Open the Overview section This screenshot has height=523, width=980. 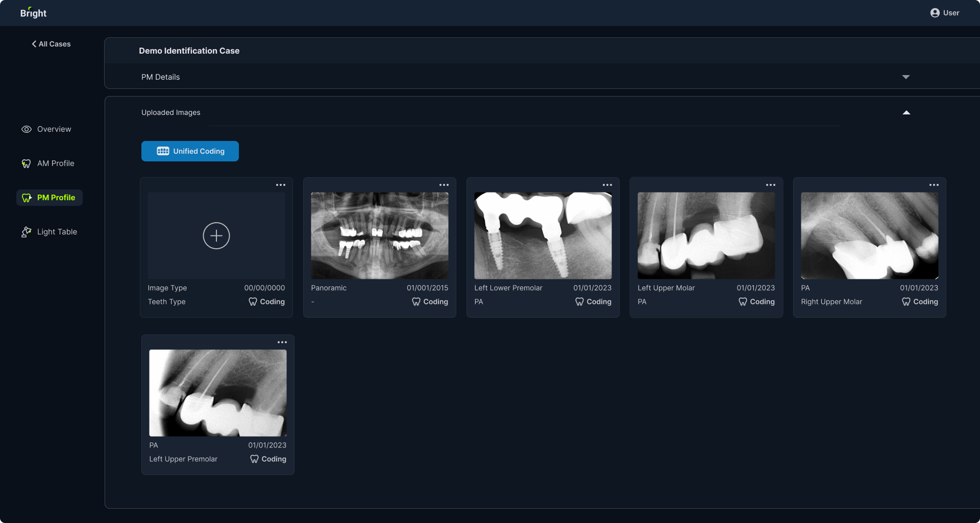coord(46,129)
